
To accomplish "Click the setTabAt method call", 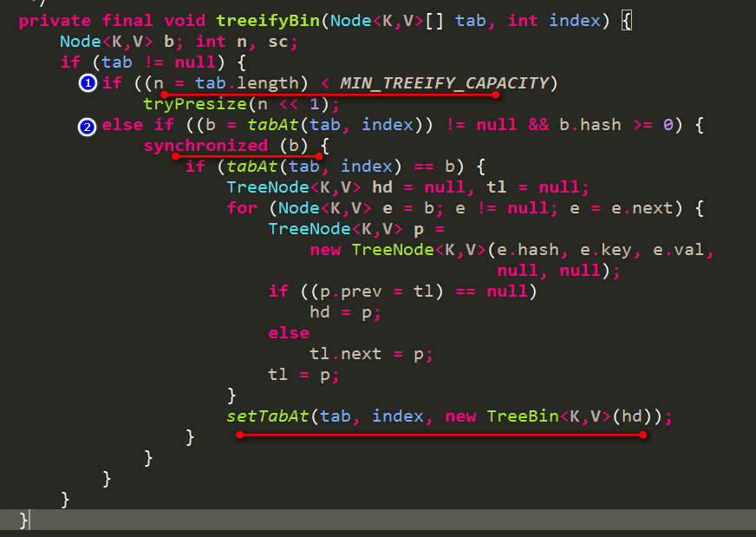I will (x=268, y=416).
